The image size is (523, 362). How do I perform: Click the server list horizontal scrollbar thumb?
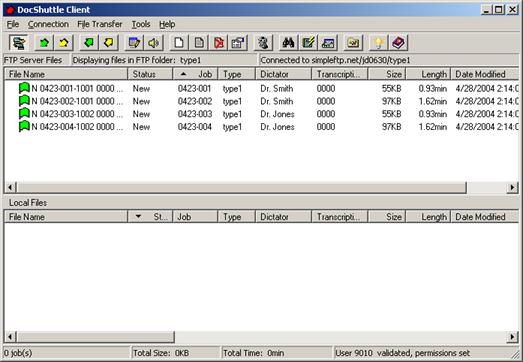[x=241, y=188]
